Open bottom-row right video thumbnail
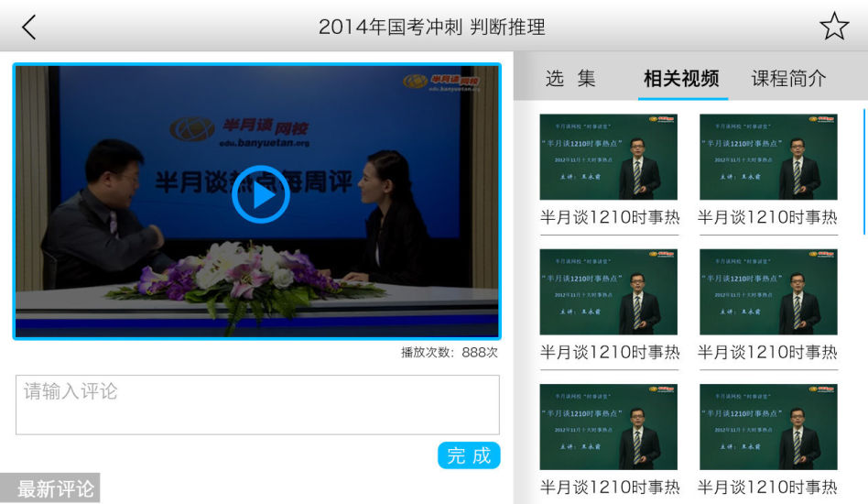The height and width of the screenshot is (504, 868). pyautogui.click(x=768, y=426)
